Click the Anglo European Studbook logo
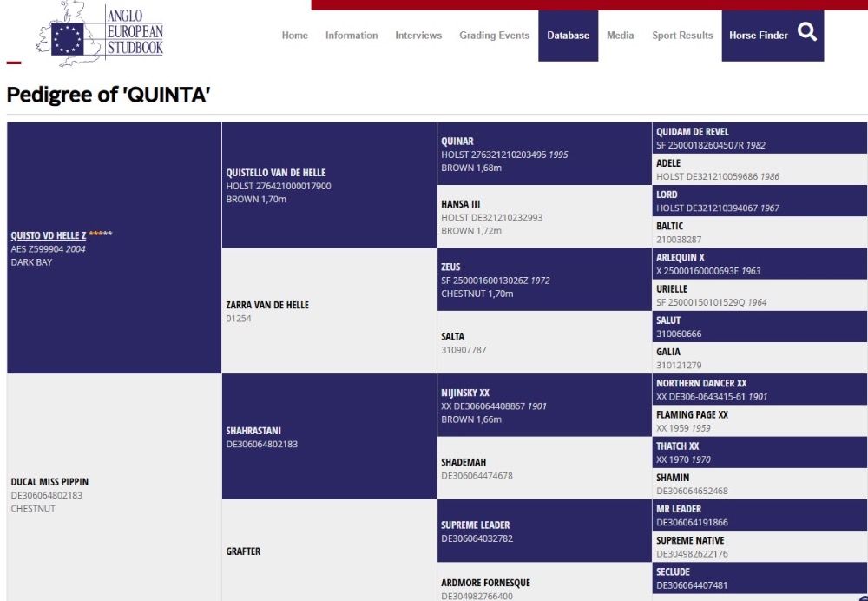The width and height of the screenshot is (868, 601). coord(100,33)
